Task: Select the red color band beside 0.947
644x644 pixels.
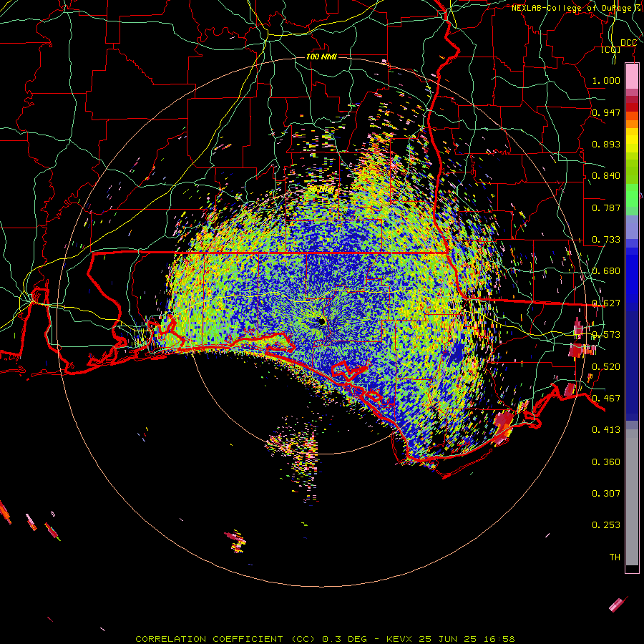Action: coord(632,107)
